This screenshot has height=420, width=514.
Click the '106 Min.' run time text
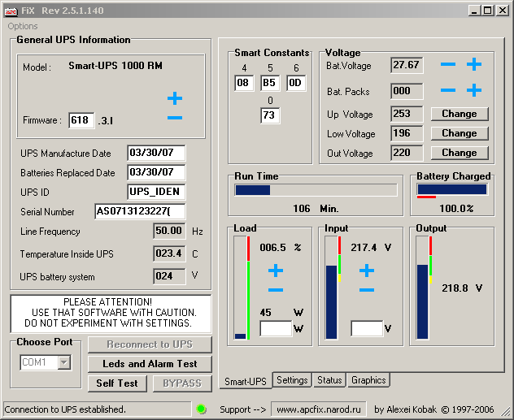click(x=316, y=209)
